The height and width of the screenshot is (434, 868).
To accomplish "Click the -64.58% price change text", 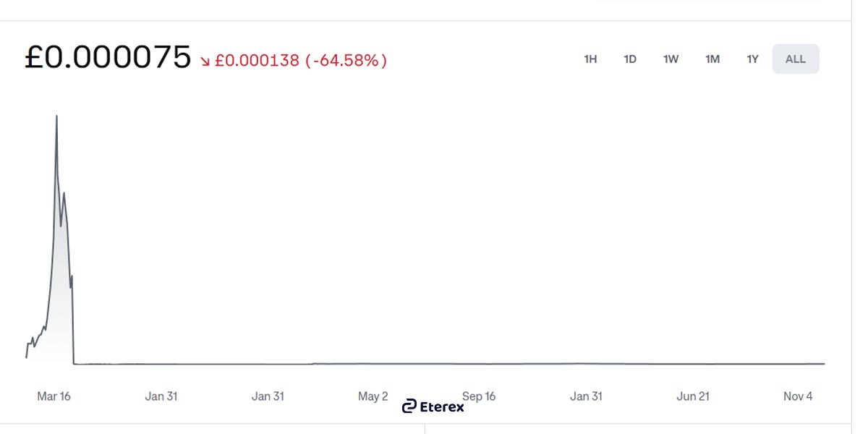I will click(x=346, y=61).
